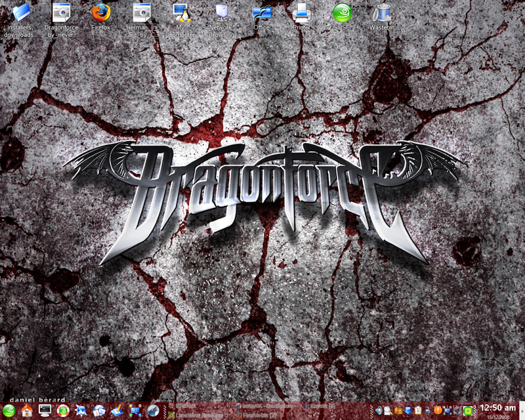Viewport: 525px width, 420px height.
Task: Open the Printer desktop icon
Action: 302,18
